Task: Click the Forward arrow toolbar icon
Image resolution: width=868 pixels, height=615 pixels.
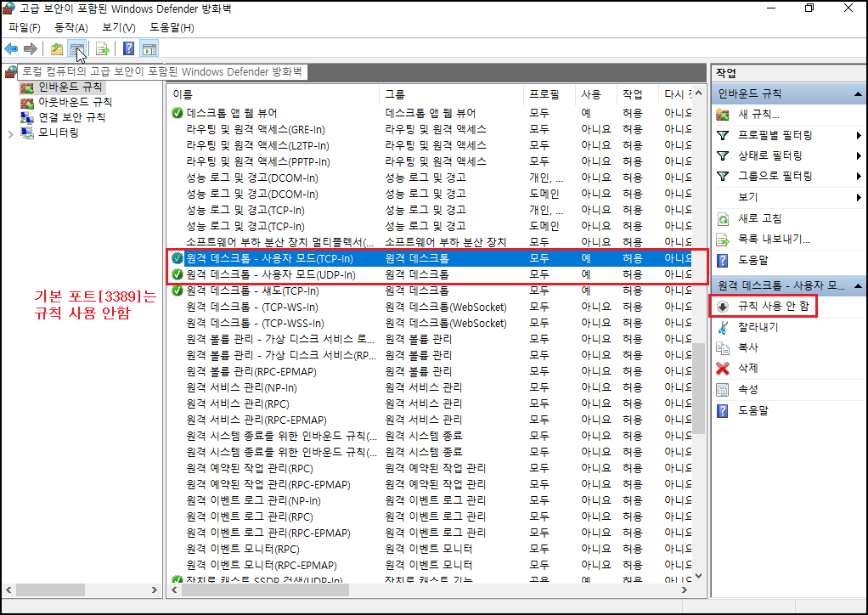Action: (31, 48)
